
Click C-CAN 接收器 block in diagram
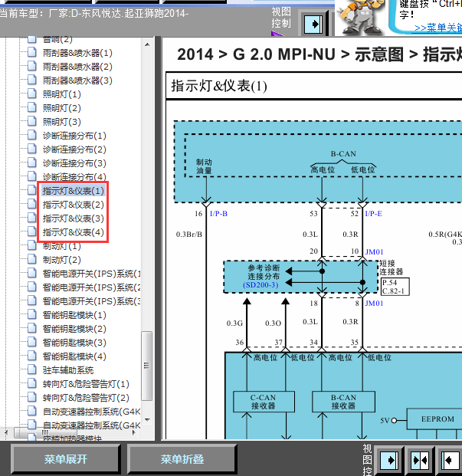pyautogui.click(x=264, y=402)
